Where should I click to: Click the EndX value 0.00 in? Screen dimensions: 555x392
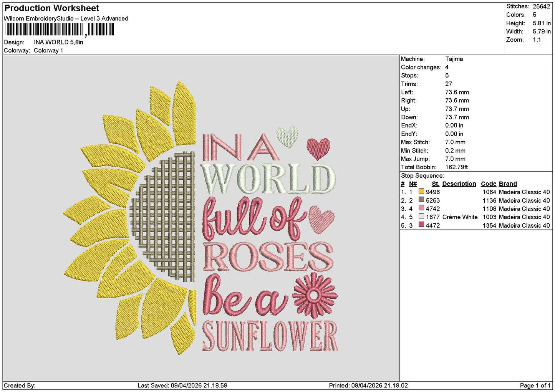[x=454, y=126]
